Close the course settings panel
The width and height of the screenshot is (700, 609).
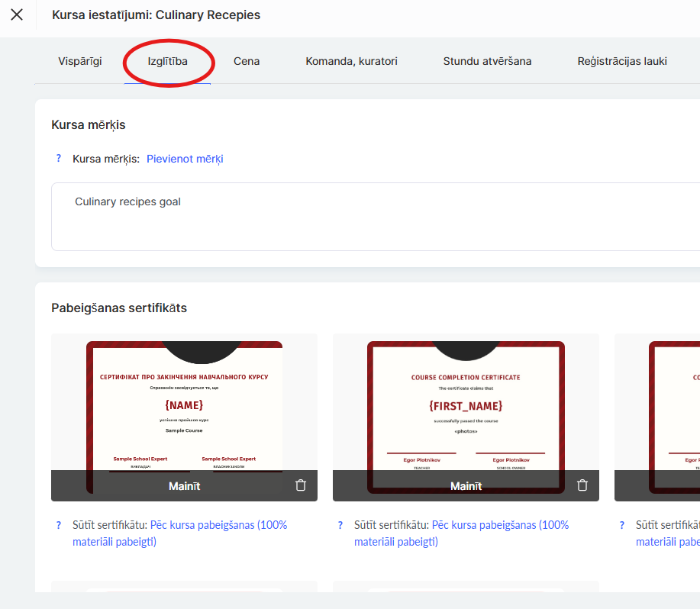click(x=17, y=15)
